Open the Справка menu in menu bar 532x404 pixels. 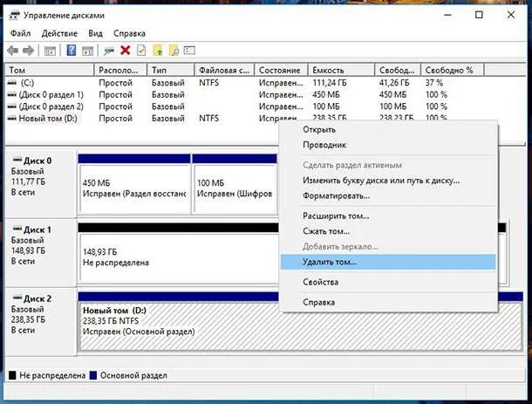(x=129, y=33)
